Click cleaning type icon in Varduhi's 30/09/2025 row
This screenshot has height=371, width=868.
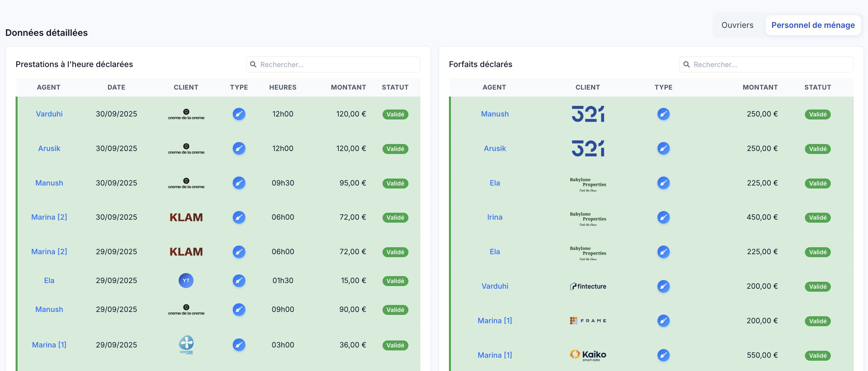[x=239, y=114]
